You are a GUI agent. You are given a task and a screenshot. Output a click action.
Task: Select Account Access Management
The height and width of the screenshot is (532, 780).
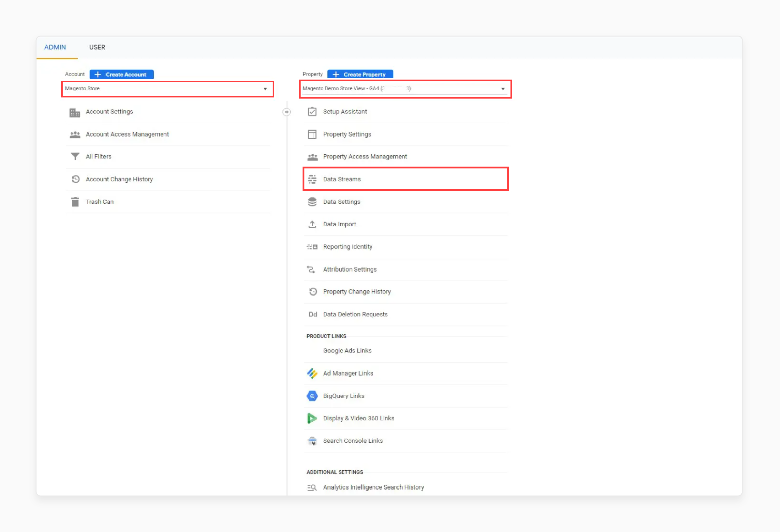127,134
